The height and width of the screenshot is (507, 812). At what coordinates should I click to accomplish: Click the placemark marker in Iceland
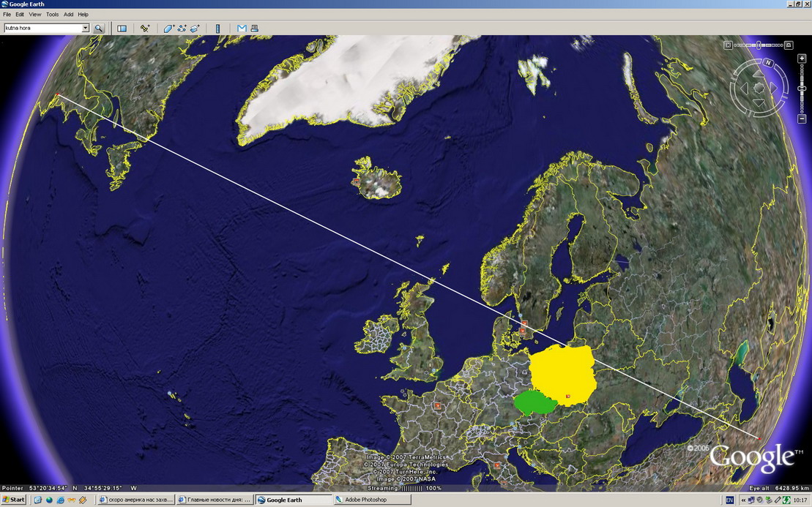point(356,181)
